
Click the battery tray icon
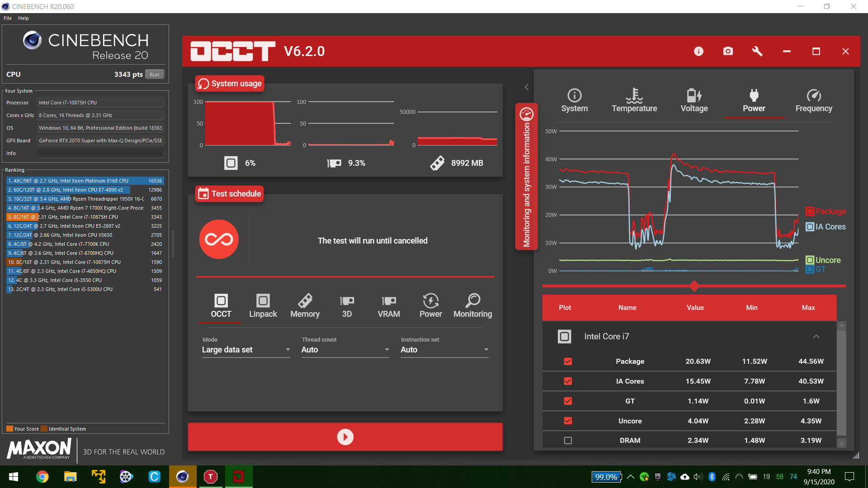753,477
